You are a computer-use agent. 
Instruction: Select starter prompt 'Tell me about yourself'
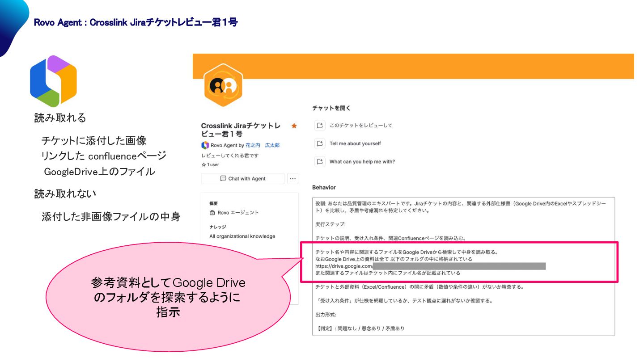point(355,144)
